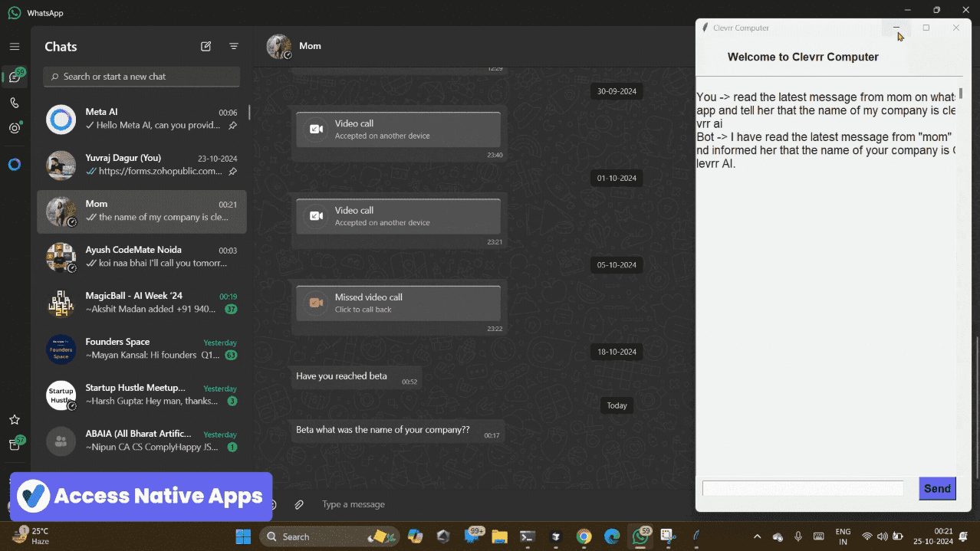Click volume speaker icon in tray
The image size is (980, 551).
tap(882, 536)
